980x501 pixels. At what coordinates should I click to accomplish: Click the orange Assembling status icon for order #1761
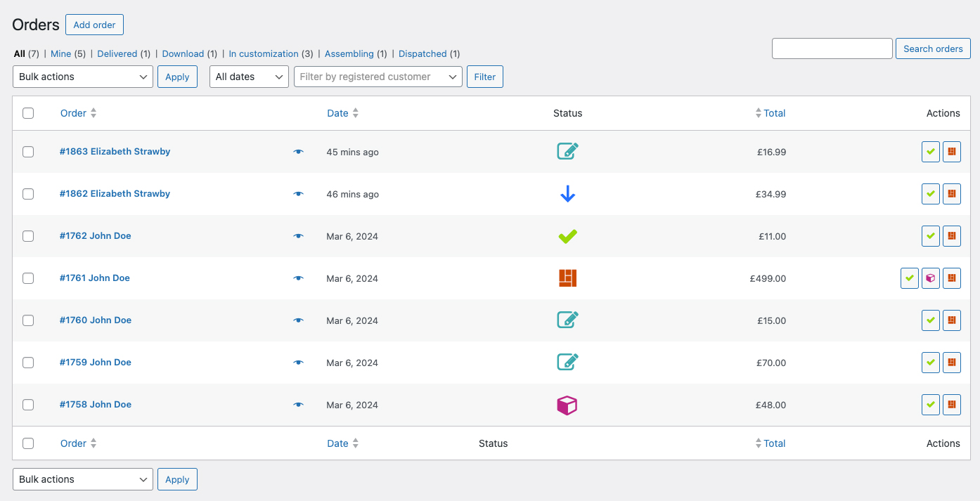point(567,278)
